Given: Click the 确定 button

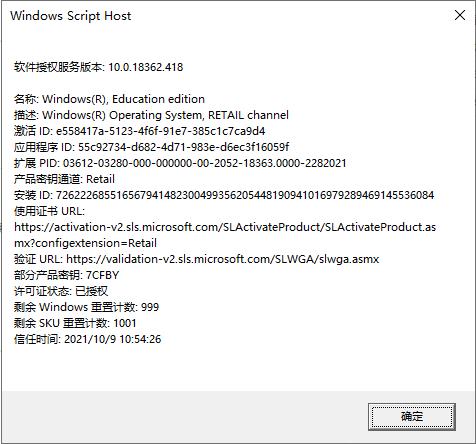Looking at the screenshot, I should [x=412, y=416].
